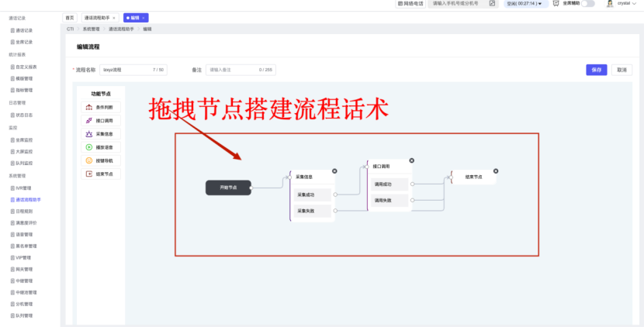Remove the 接口调用 node via X icon
The height and width of the screenshot is (327, 644).
pyautogui.click(x=411, y=160)
